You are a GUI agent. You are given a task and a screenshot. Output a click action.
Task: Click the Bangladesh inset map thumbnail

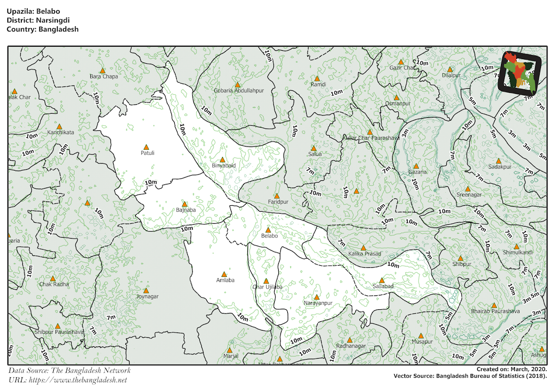[520, 73]
